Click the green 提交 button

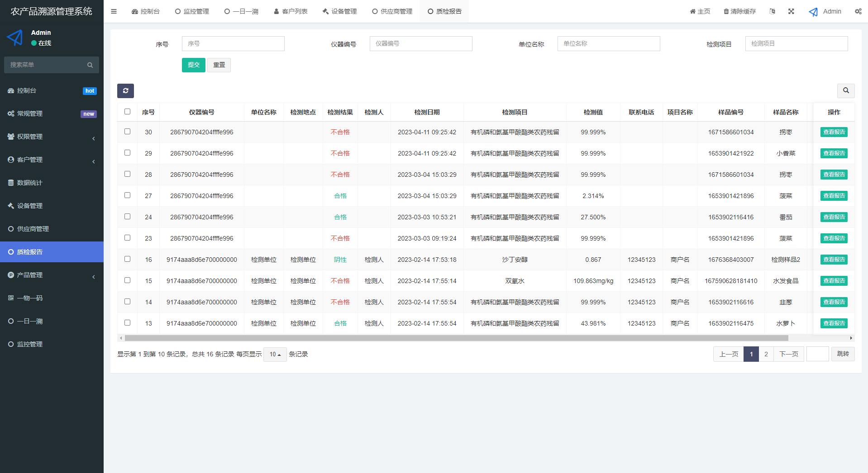[x=193, y=65]
